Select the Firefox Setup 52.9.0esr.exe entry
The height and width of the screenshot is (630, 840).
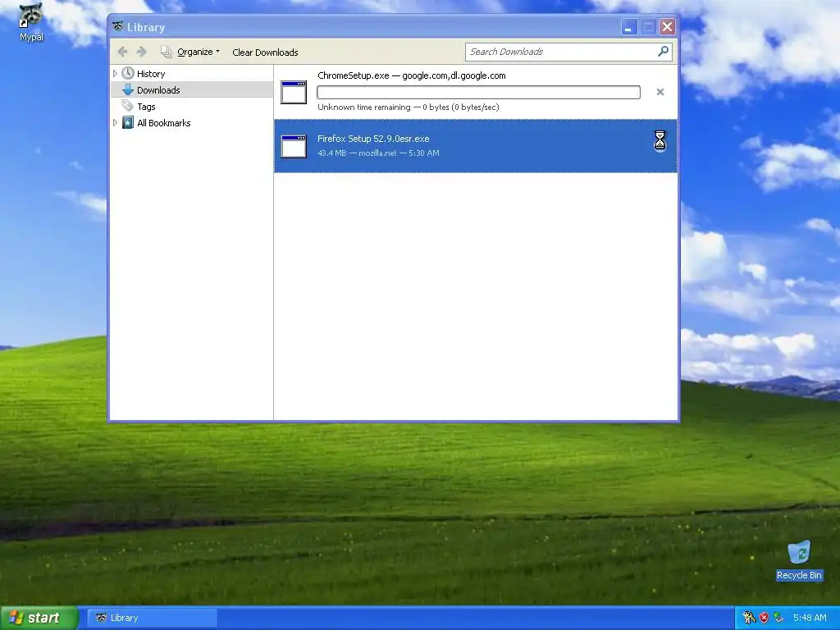click(476, 146)
